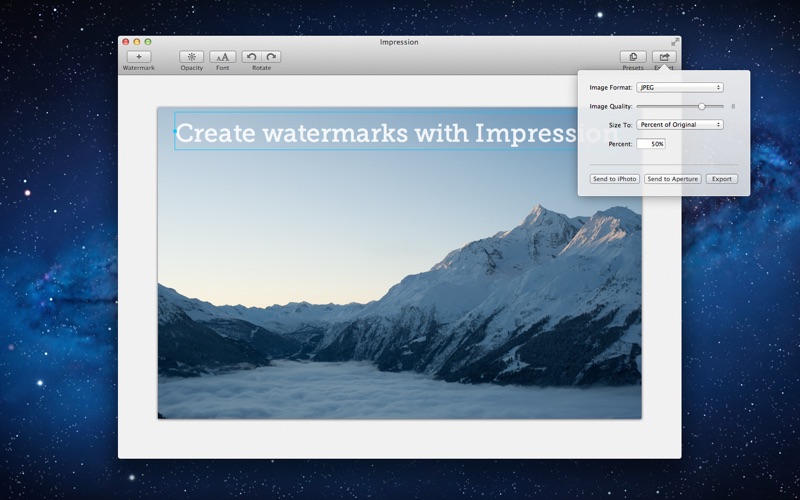
Task: Zoom the window with the green button
Action: [x=148, y=42]
